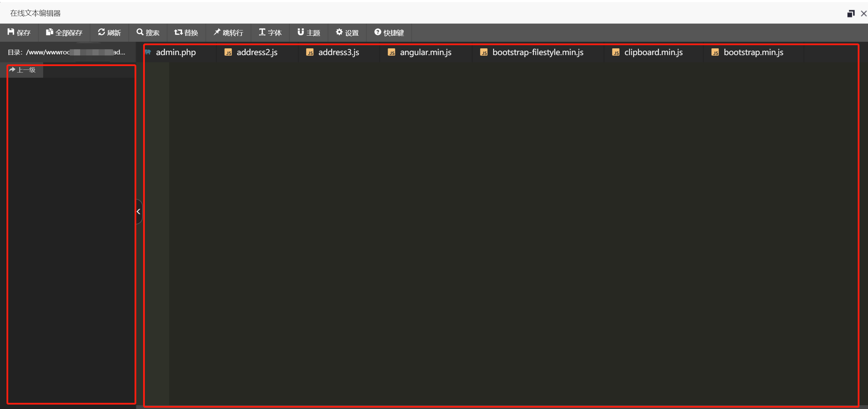The width and height of the screenshot is (868, 409).
Task: Open the Theme (主题) selector
Action: pos(309,33)
